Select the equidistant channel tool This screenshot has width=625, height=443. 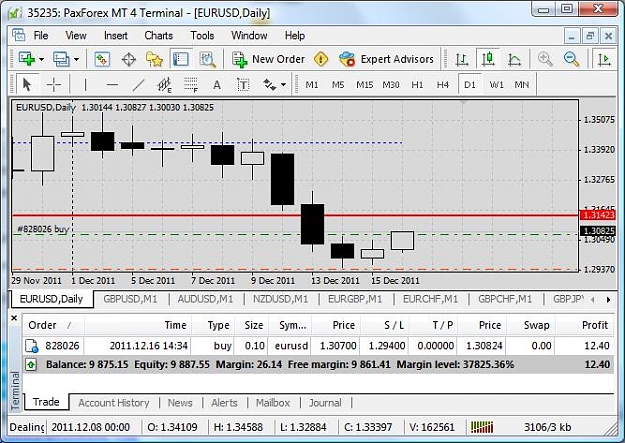[x=164, y=85]
